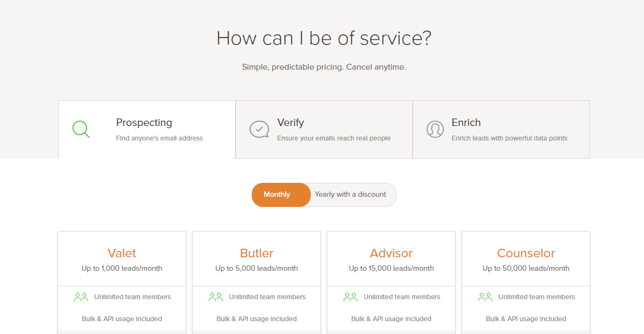
Task: Select the Valet plan title
Action: [x=122, y=253]
